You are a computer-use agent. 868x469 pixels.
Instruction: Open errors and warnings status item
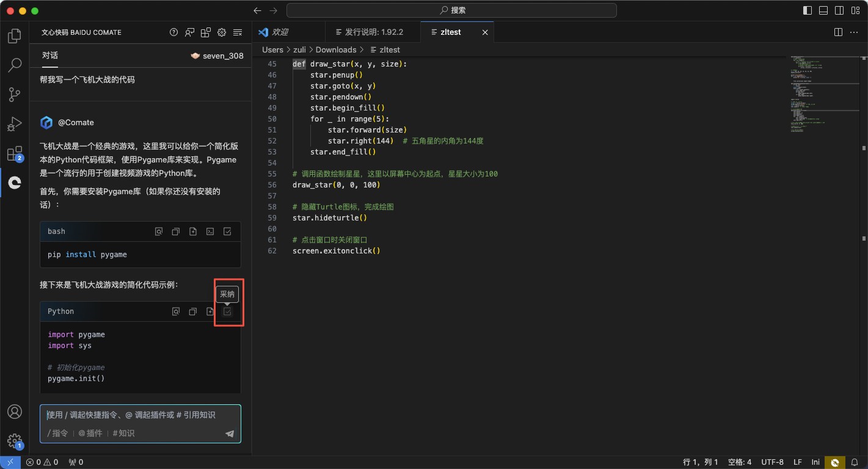coord(42,462)
